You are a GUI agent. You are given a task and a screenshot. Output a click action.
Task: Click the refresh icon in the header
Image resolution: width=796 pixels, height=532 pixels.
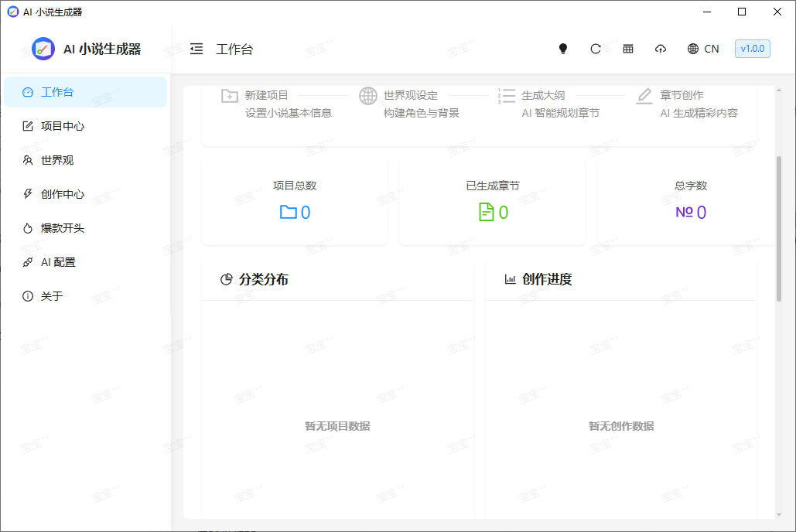(x=596, y=49)
